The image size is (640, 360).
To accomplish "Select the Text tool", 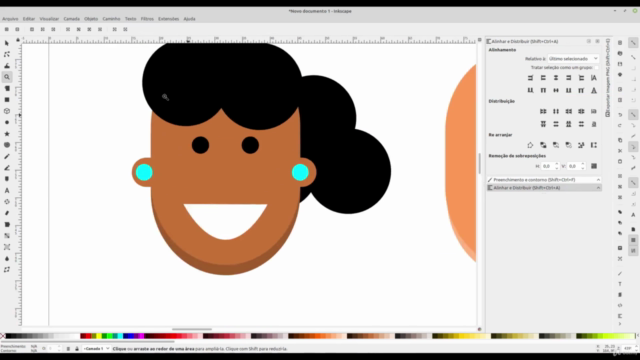I will click(x=7, y=190).
